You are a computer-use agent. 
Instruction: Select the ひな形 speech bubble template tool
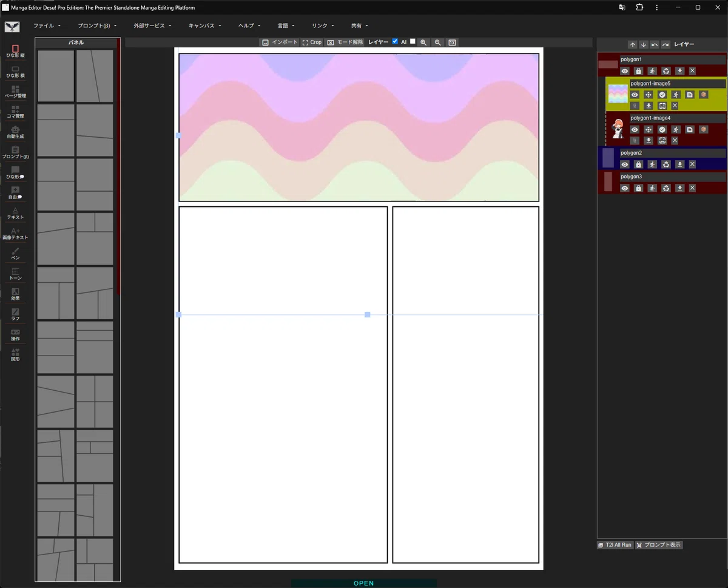[15, 172]
